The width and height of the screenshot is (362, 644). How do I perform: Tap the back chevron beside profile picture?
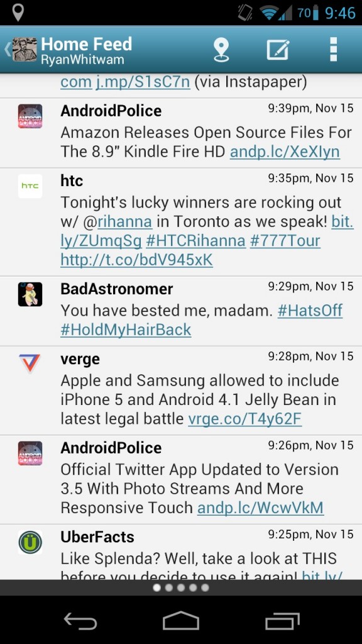click(7, 49)
